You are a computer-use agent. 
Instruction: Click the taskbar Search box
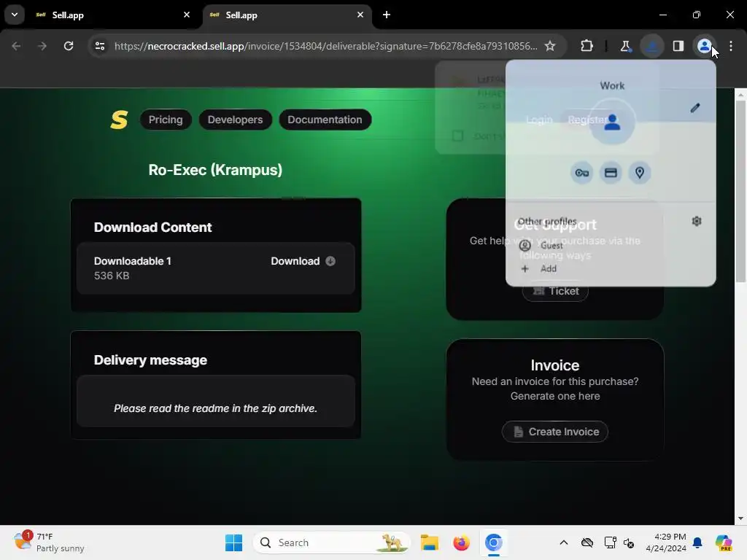(332, 542)
